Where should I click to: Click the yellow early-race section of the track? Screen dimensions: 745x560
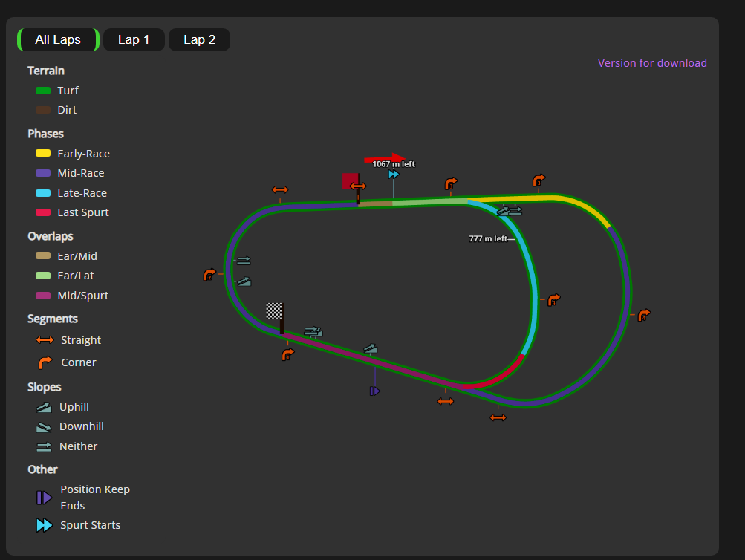point(553,198)
